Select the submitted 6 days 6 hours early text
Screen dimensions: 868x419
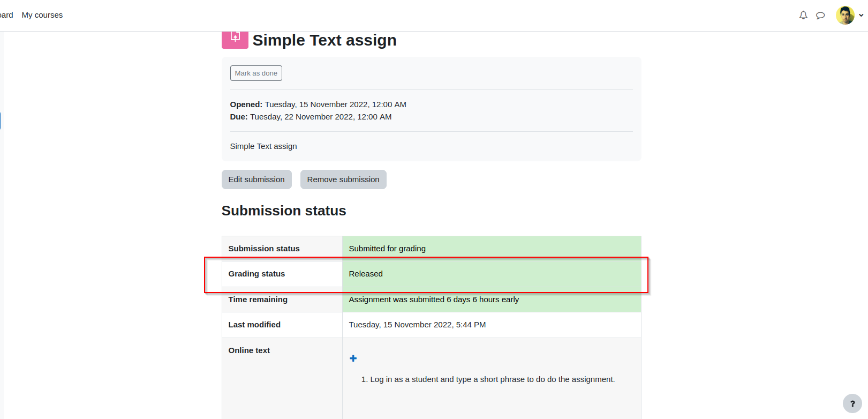coord(434,300)
